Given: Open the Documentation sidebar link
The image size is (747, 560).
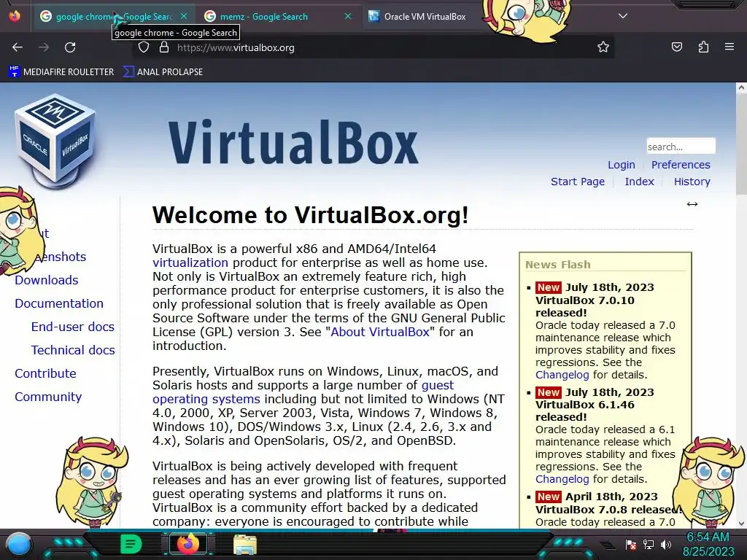Looking at the screenshot, I should [59, 303].
